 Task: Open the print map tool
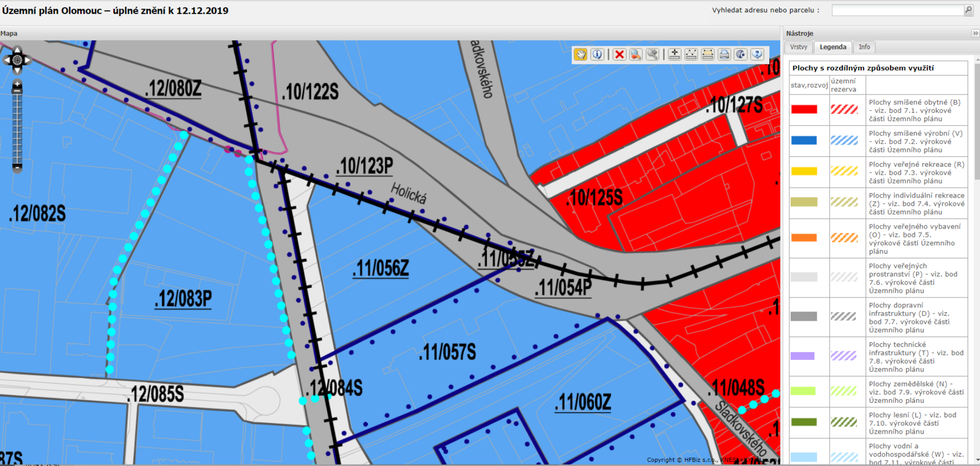tap(724, 55)
